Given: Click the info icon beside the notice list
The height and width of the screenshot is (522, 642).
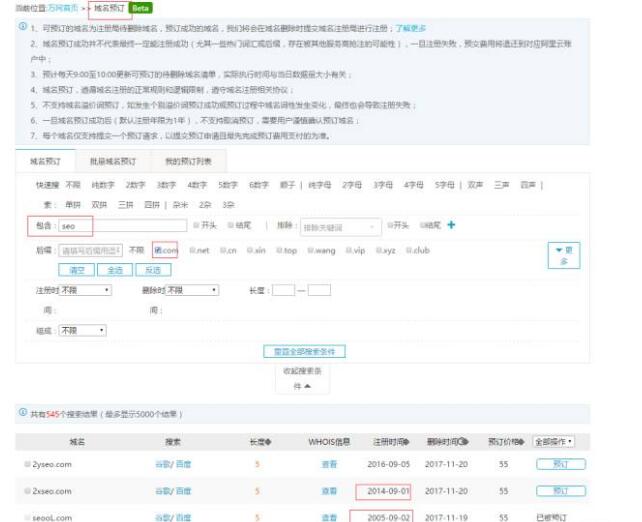Looking at the screenshot, I should click(x=23, y=26).
